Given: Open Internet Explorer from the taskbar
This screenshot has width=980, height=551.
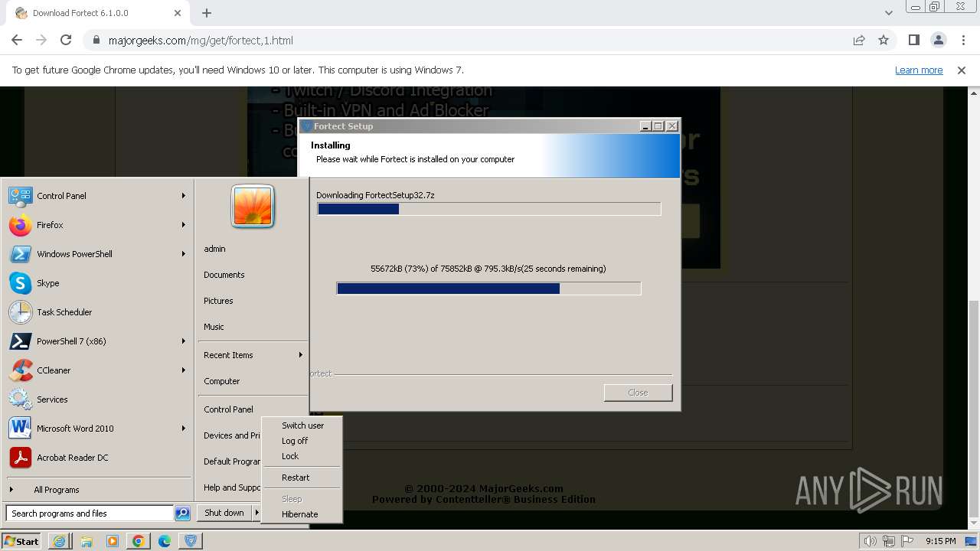Looking at the screenshot, I should click(x=60, y=541).
